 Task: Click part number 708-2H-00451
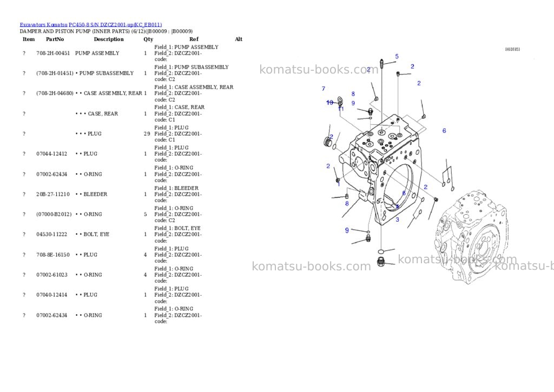pos(53,54)
